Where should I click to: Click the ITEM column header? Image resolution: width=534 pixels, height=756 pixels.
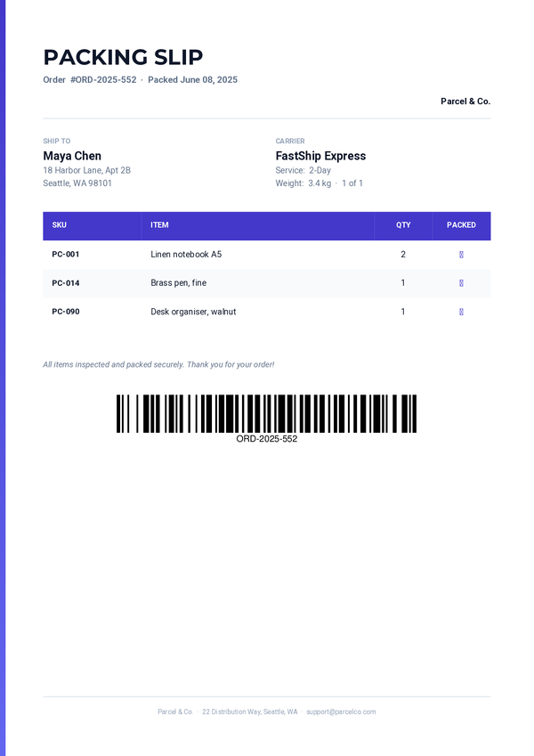click(159, 225)
